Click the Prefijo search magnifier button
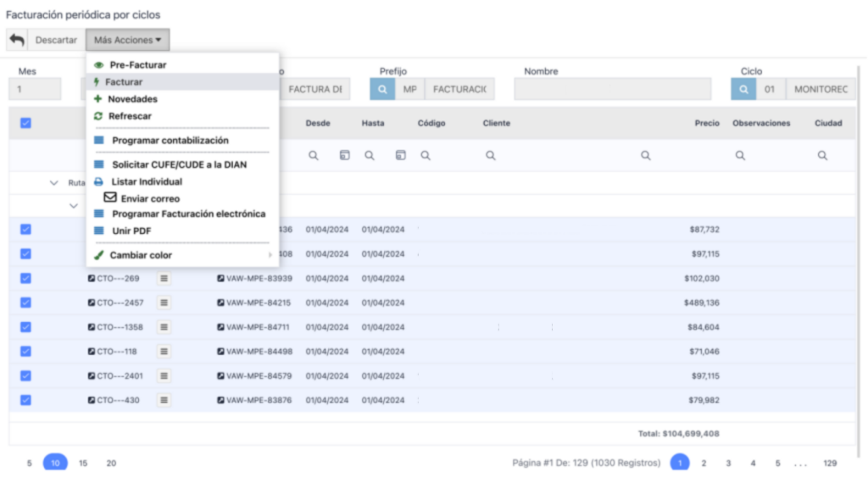Screen dimensions: 868x488 pos(382,89)
